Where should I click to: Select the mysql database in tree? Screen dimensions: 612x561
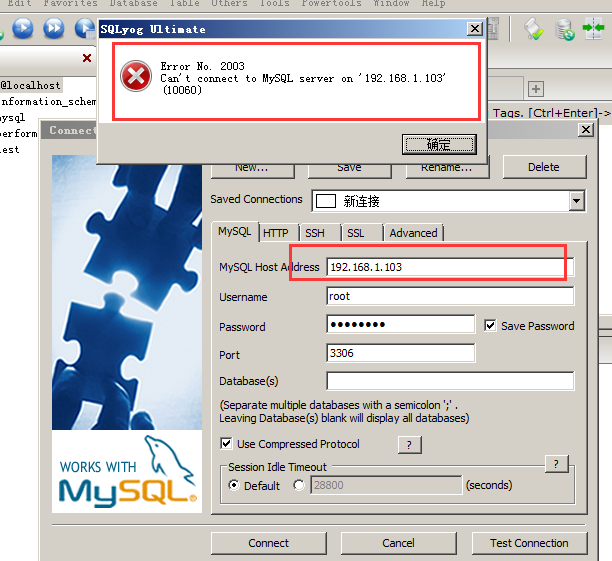point(12,118)
